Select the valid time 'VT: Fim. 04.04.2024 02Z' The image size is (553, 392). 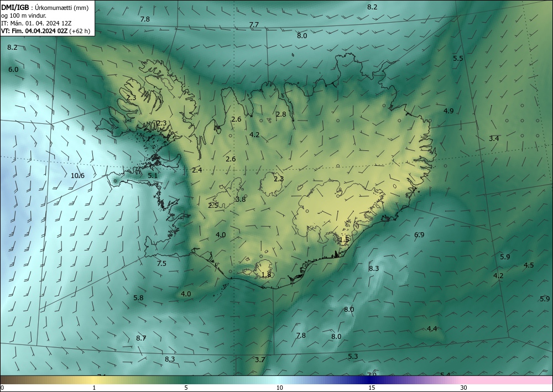[x=34, y=31]
